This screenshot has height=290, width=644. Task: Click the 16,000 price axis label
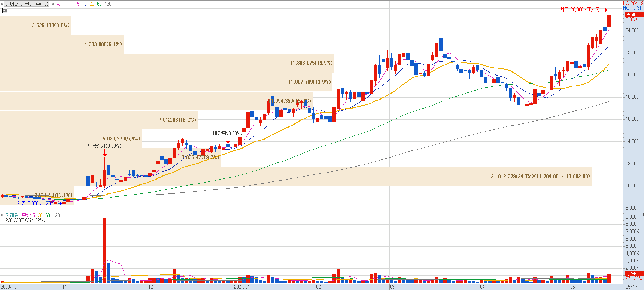click(x=632, y=119)
